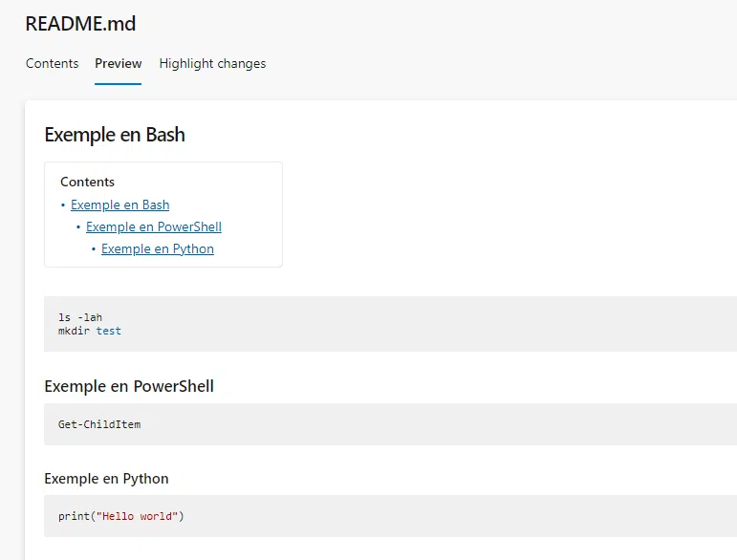Click the 'Contents' label in the table of contents box
The width and height of the screenshot is (737, 560).
[x=87, y=182]
